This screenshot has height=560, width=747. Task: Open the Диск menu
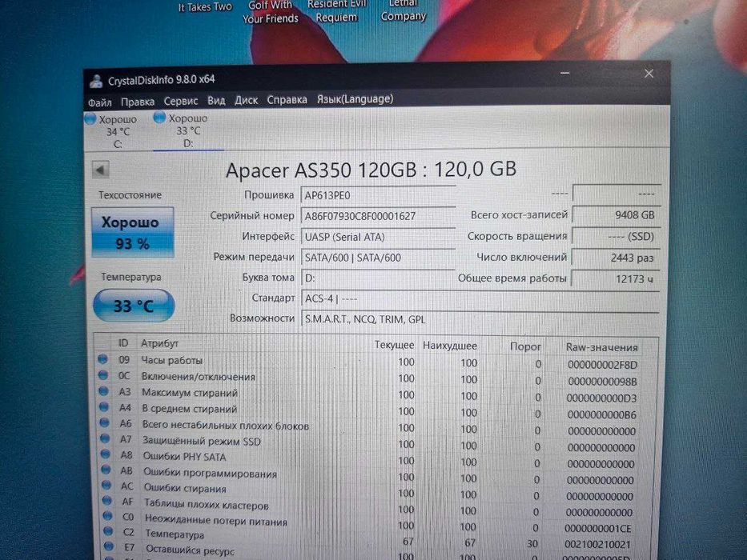[246, 100]
